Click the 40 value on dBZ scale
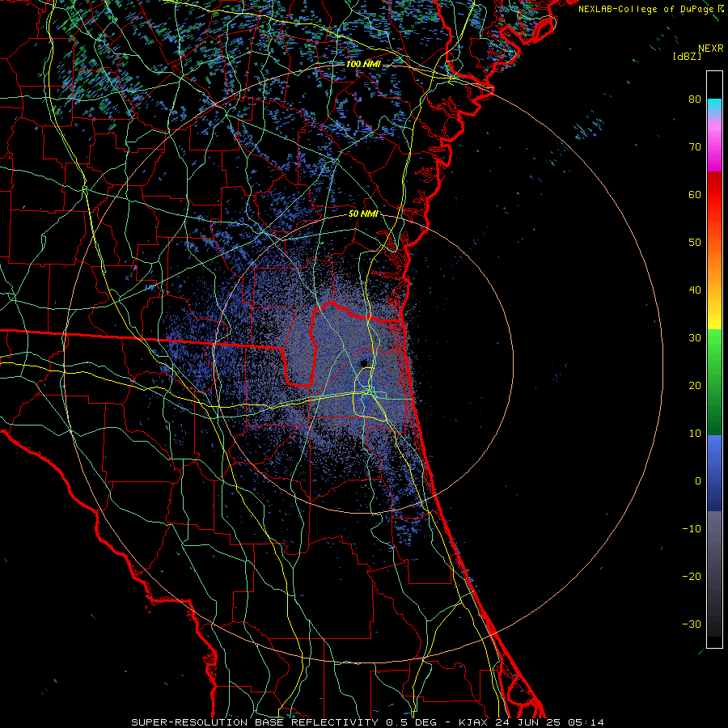728x728 pixels. tap(695, 290)
